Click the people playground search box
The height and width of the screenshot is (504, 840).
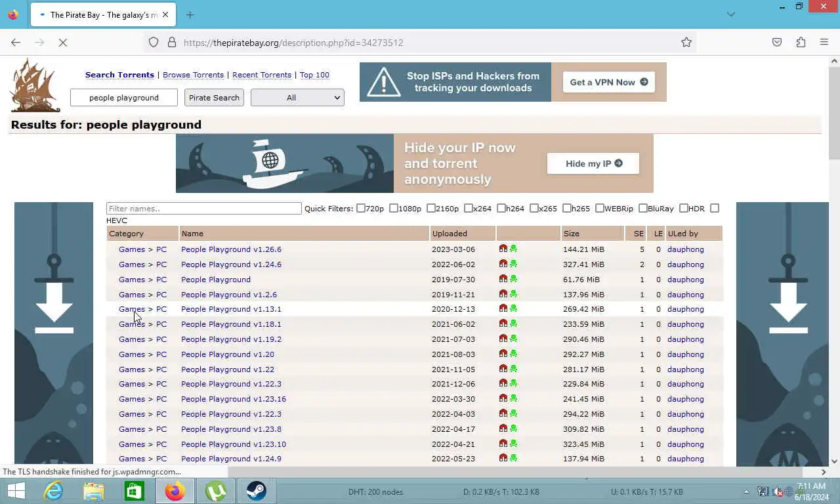tap(124, 98)
